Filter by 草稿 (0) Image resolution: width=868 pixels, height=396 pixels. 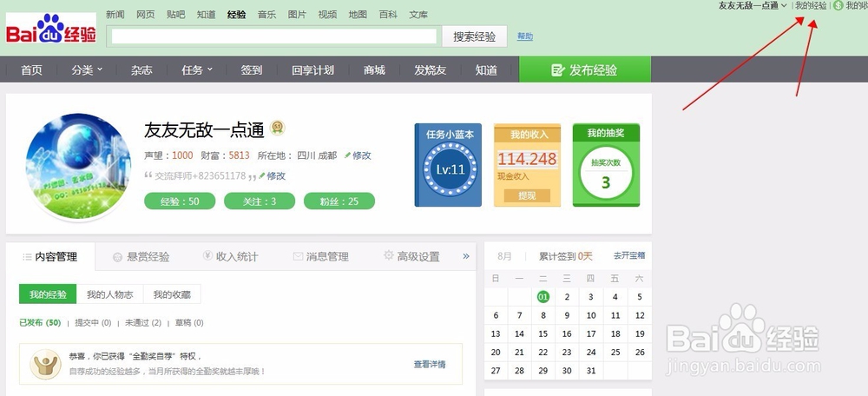pos(189,322)
